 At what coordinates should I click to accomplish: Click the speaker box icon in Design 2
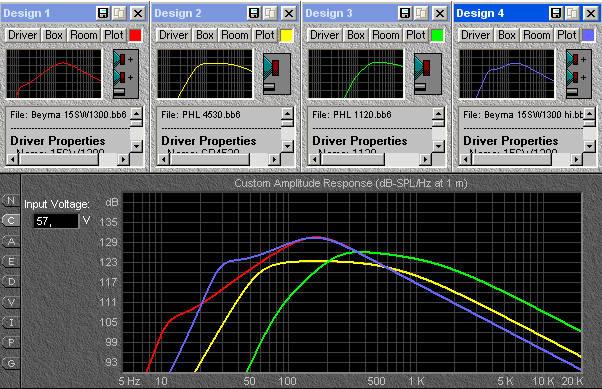click(277, 74)
